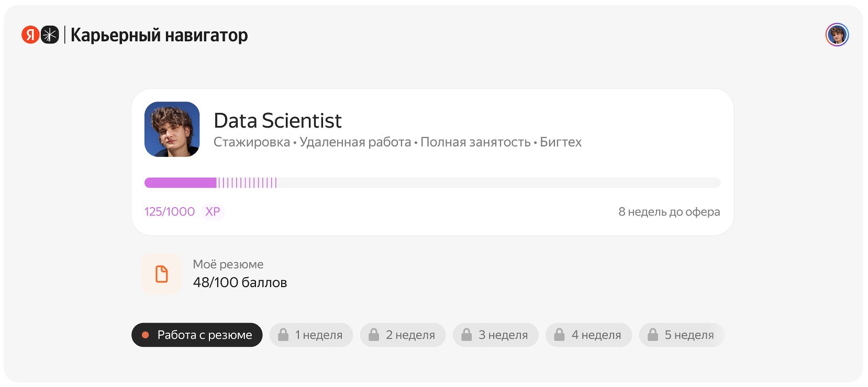
Task: Click the 8 недель до офера text
Action: 669,212
